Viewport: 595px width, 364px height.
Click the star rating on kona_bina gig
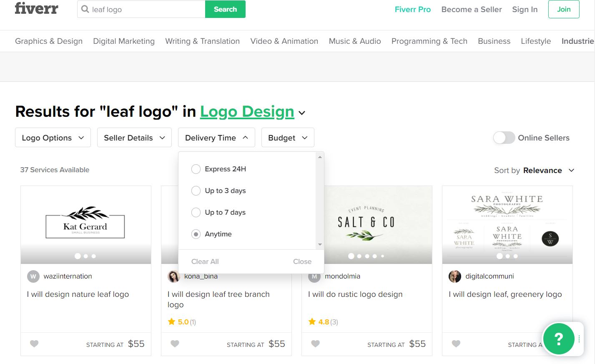pyautogui.click(x=182, y=321)
